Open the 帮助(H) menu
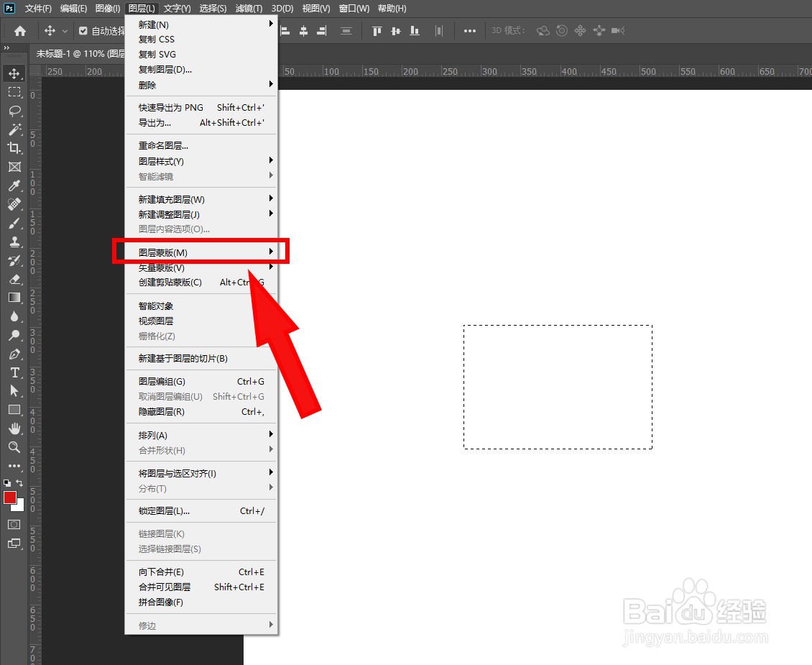The width and height of the screenshot is (812, 665). click(392, 9)
